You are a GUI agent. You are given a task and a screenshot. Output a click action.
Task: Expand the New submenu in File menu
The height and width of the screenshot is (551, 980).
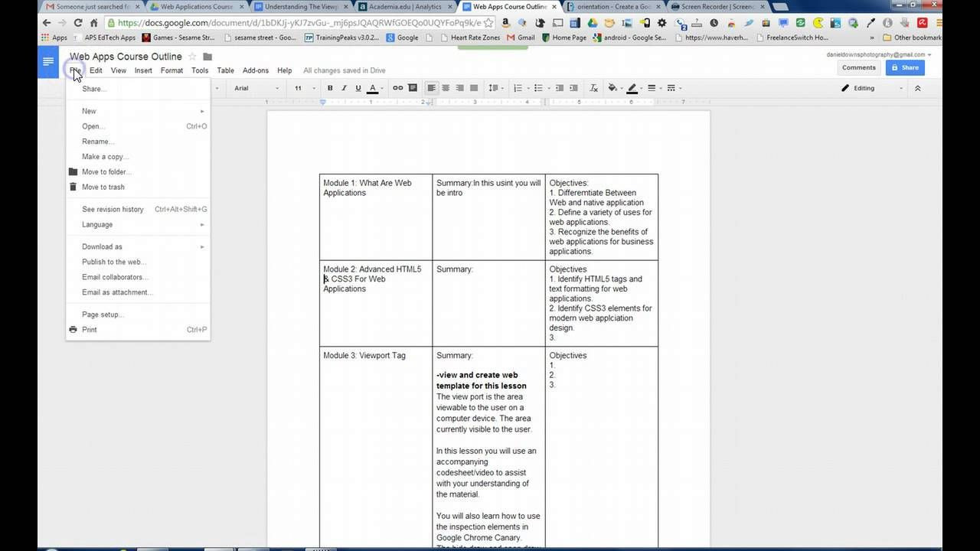coord(138,111)
